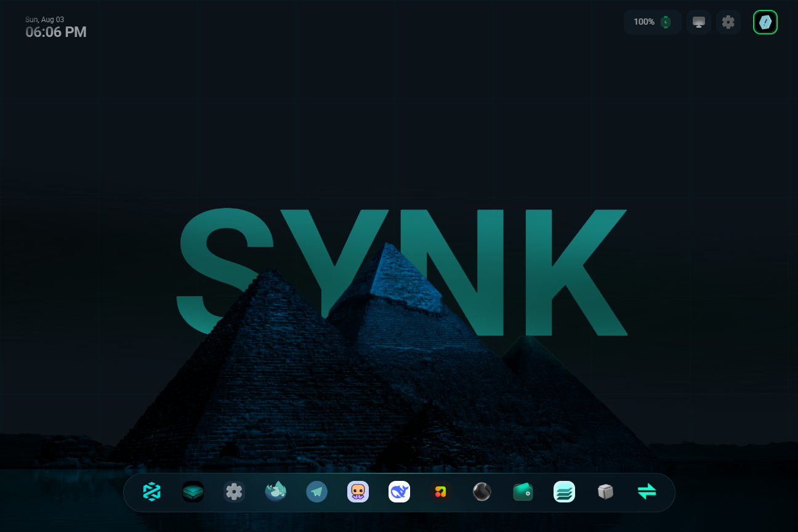
Task: Click the gray 3D cube app icon
Action: (x=605, y=491)
